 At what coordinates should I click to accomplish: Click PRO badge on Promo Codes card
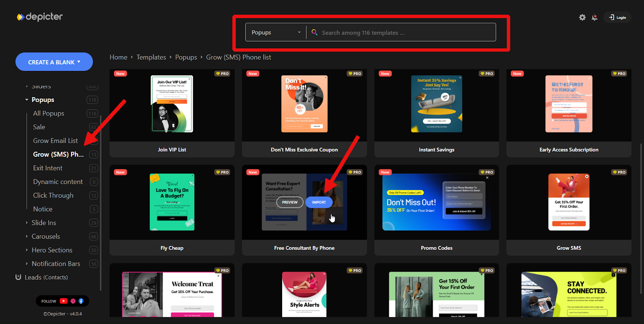487,172
